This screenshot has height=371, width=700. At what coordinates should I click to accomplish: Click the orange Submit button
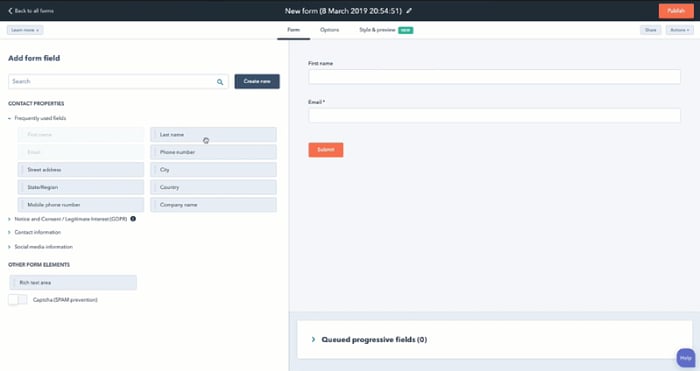point(326,150)
